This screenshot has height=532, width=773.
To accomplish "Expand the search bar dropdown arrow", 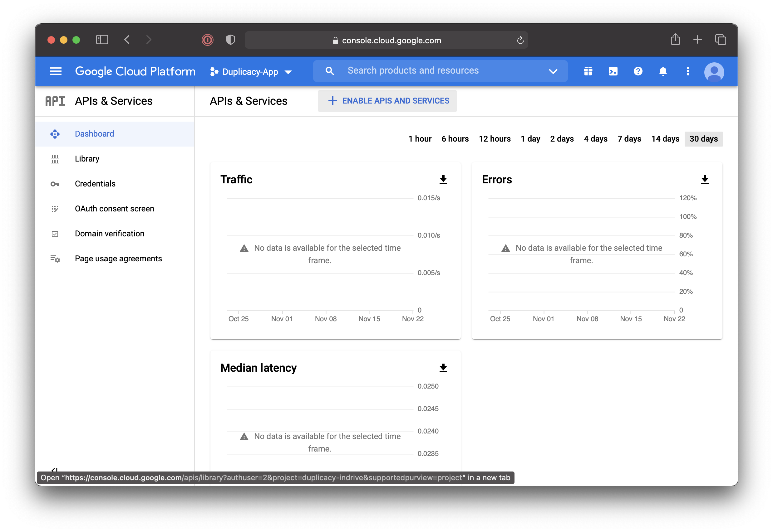I will (x=553, y=71).
